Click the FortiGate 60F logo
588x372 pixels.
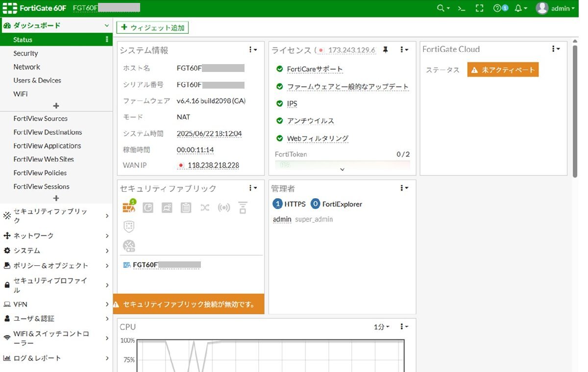tap(34, 8)
